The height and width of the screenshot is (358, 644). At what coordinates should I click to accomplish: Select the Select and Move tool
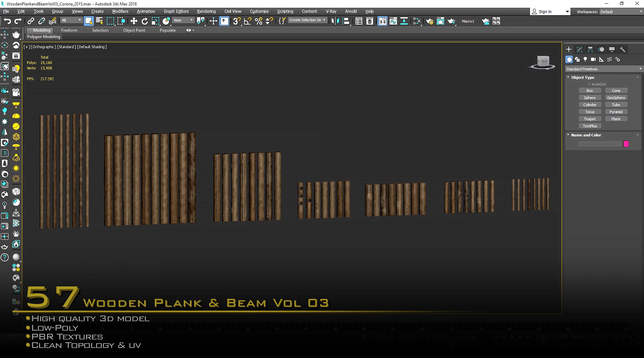click(134, 21)
